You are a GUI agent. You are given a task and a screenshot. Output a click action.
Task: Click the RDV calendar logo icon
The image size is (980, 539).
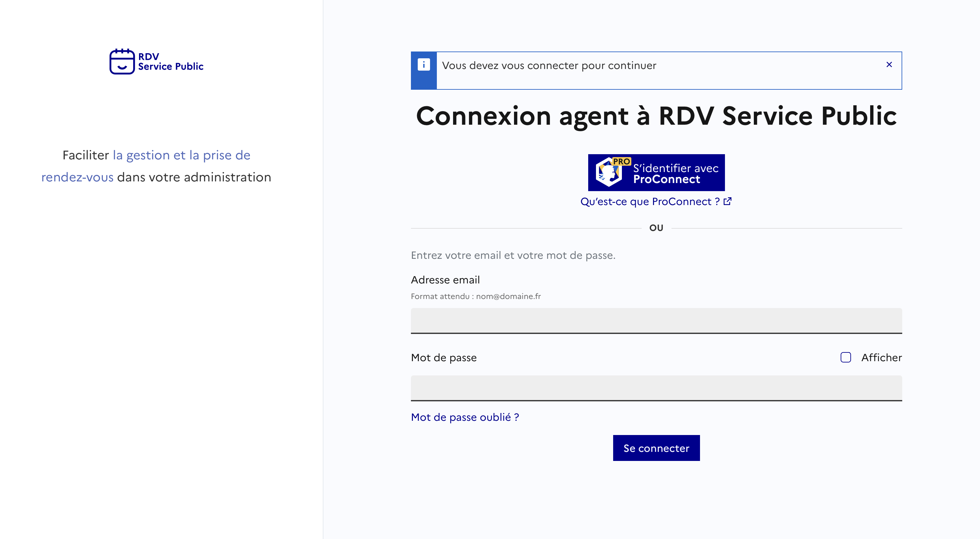122,62
